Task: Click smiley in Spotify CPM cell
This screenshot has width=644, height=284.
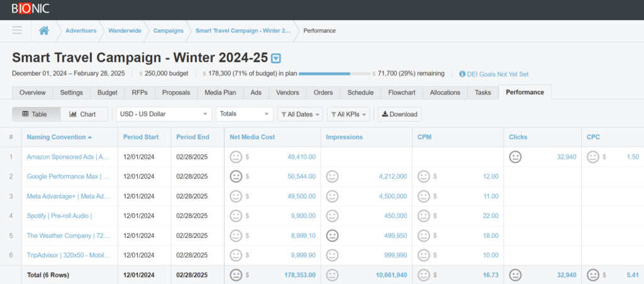Action: (423, 216)
